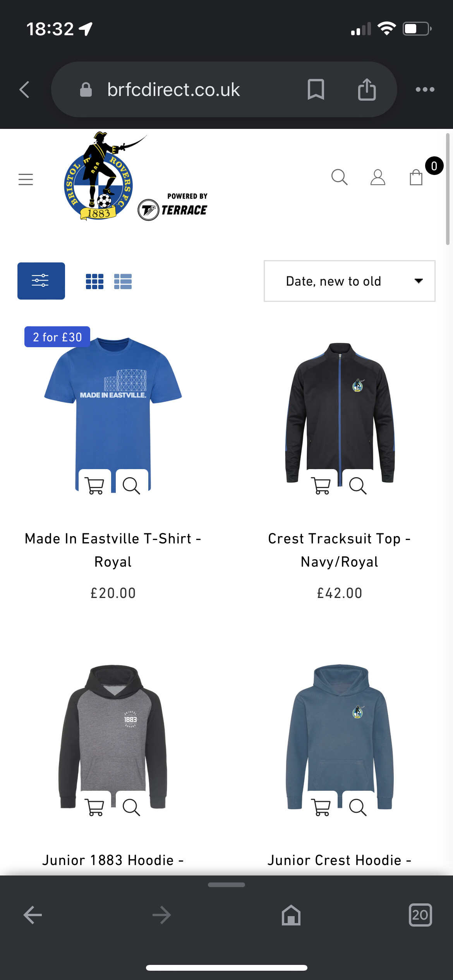This screenshot has height=980, width=453.
Task: Open Made In Eastville T-Shirt - Royal link
Action: (x=113, y=550)
